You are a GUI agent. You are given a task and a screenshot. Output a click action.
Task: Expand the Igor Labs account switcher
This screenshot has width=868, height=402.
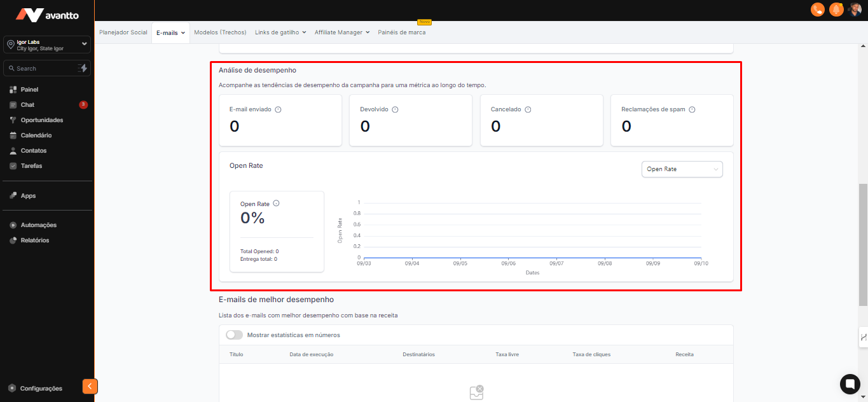point(47,45)
